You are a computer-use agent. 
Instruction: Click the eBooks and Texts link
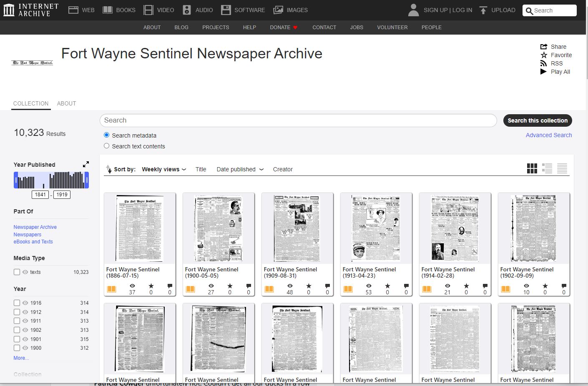tap(33, 242)
